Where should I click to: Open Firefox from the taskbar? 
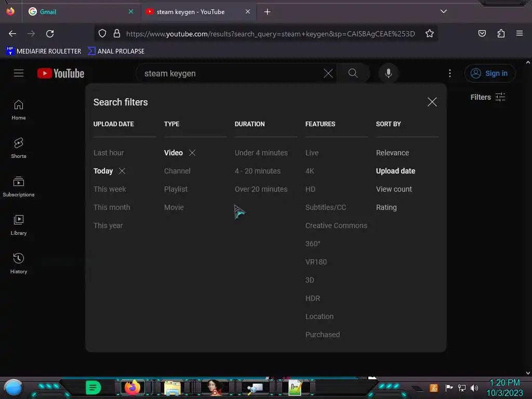132,388
